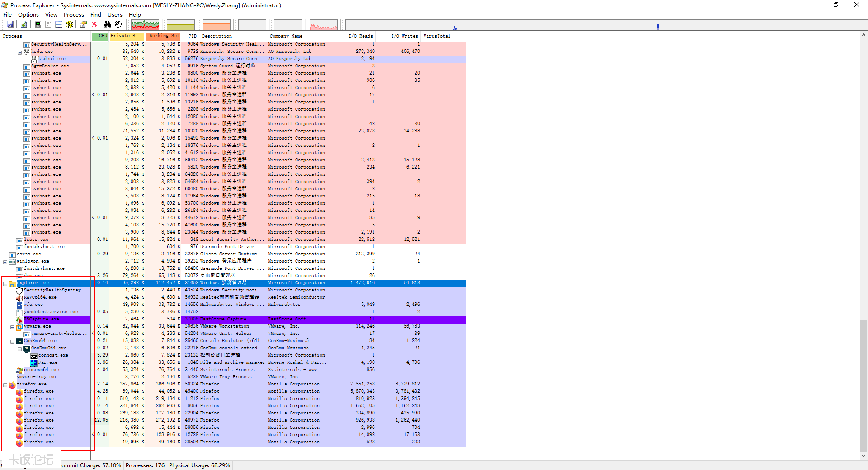Sort by the CPU column header
Viewport: 868px width, 470px height.
tap(100, 36)
